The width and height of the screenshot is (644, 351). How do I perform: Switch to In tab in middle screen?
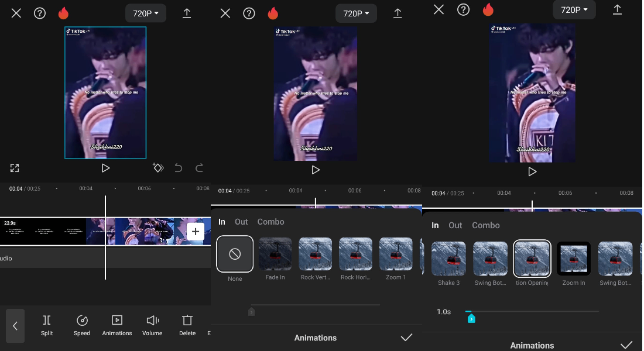click(222, 222)
